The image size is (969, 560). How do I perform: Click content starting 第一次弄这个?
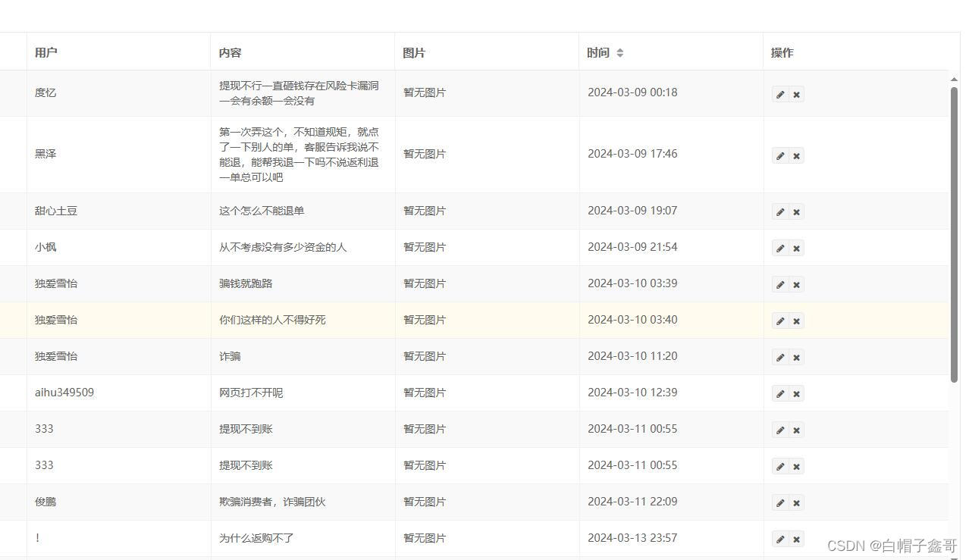tap(299, 155)
